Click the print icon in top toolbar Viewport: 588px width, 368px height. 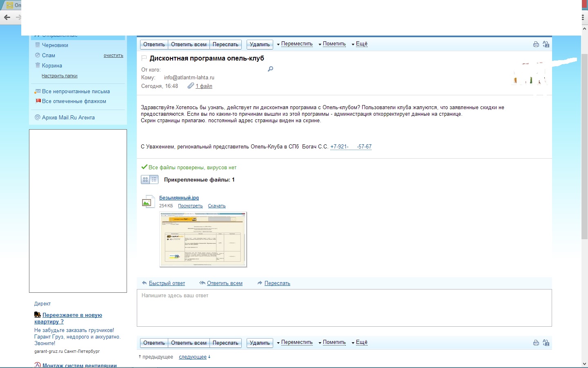point(536,44)
